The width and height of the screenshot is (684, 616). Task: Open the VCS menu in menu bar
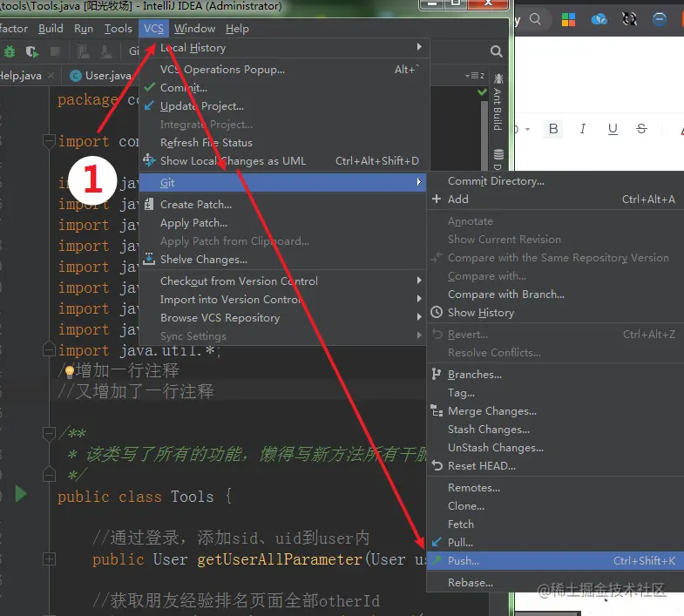[x=154, y=29]
